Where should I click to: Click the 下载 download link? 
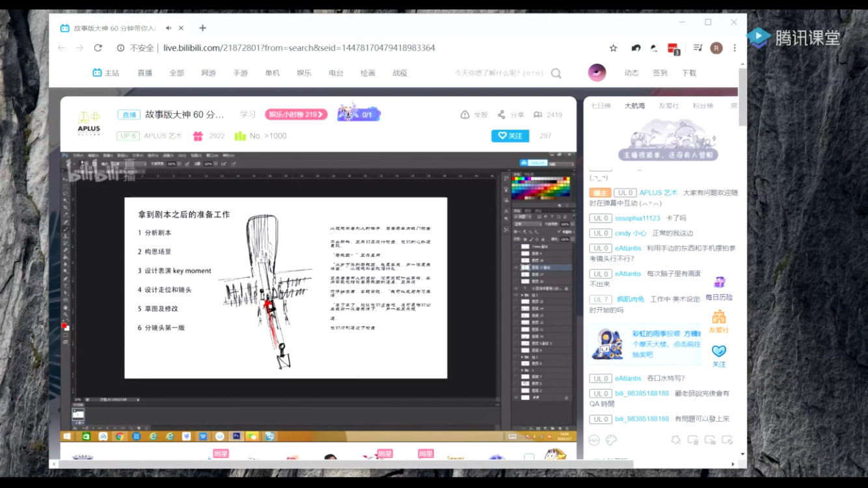tap(689, 73)
